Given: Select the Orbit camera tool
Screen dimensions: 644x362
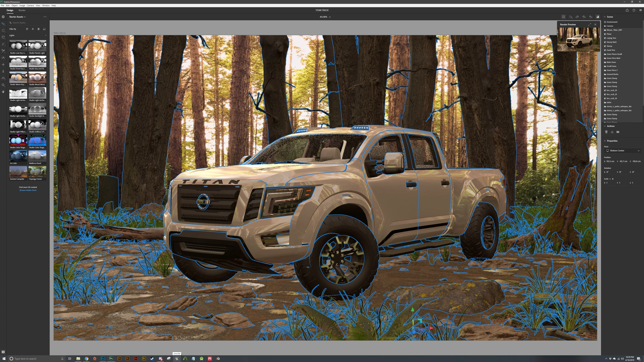Looking at the screenshot, I should tap(3, 58).
